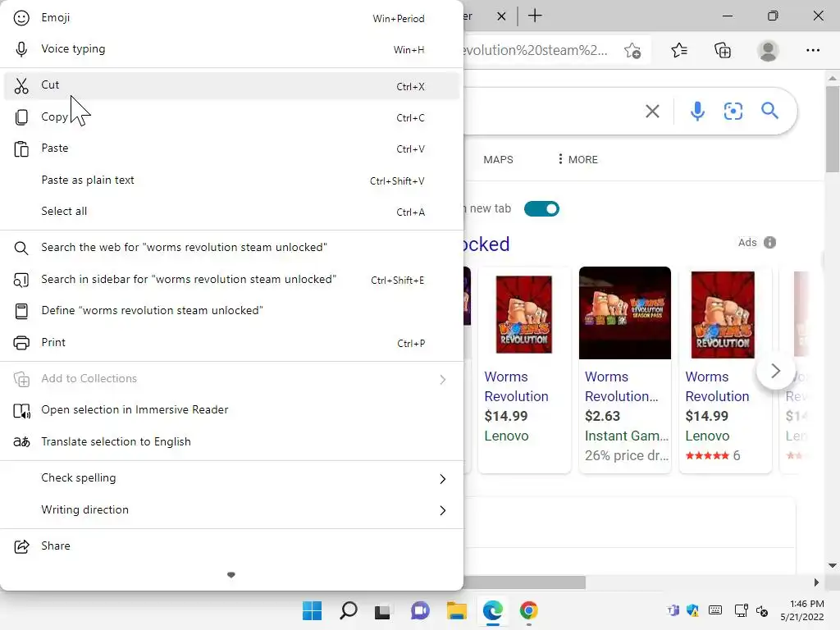Open Windows taskbar search
Screen dimensions: 840x630
point(348,610)
